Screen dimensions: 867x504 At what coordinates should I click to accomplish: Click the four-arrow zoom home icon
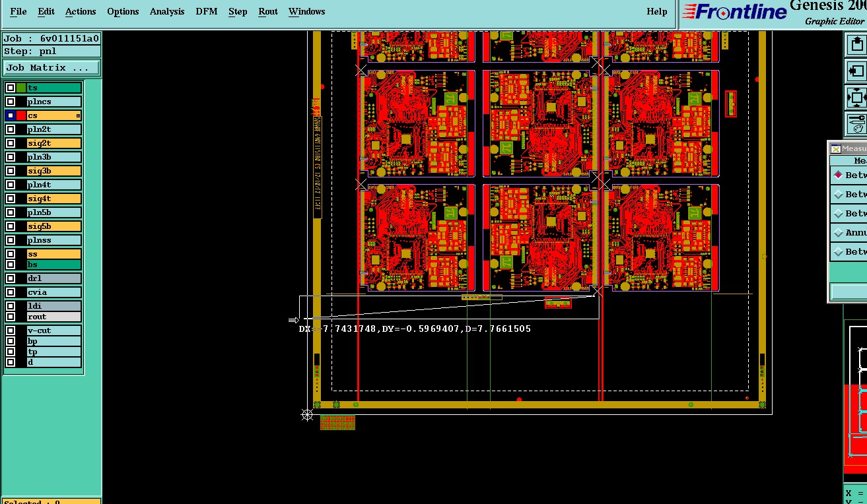tap(856, 98)
